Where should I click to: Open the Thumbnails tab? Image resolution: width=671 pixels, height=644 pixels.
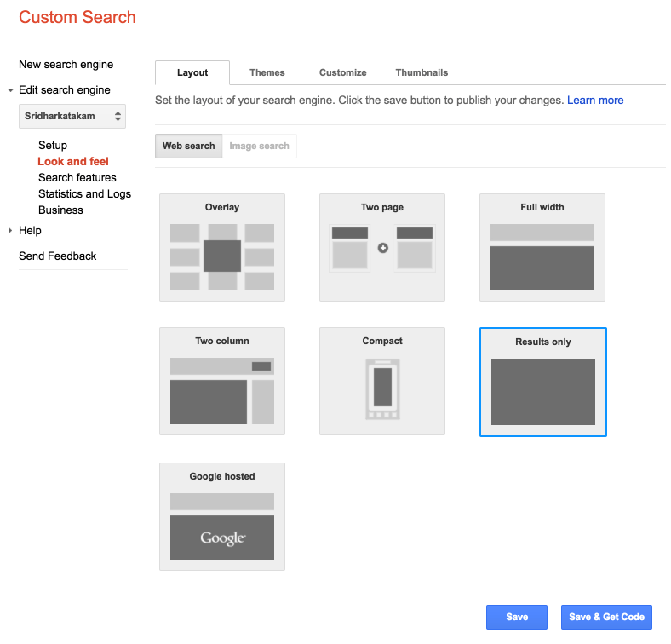click(x=422, y=72)
